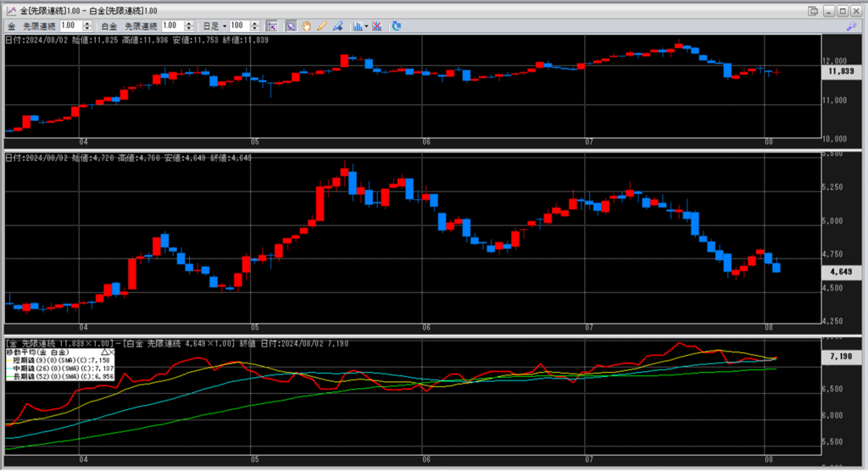
Task: Activate the hand pan tool
Action: (306, 26)
